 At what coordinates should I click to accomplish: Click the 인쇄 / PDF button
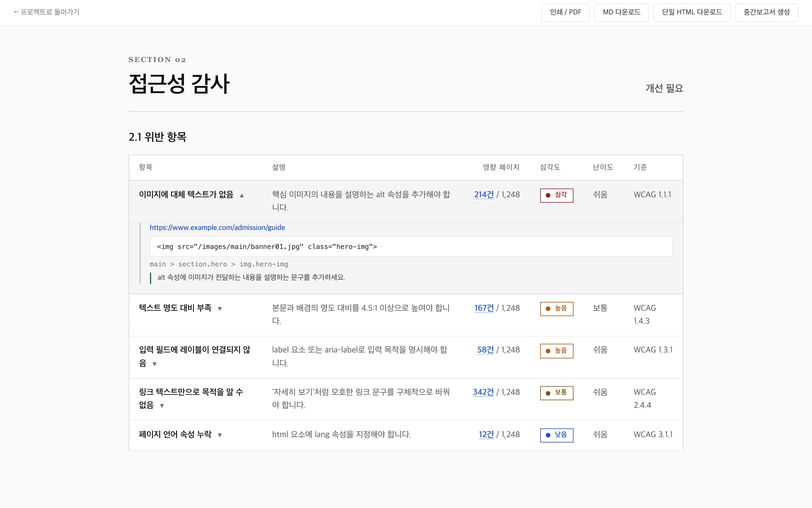click(x=565, y=12)
